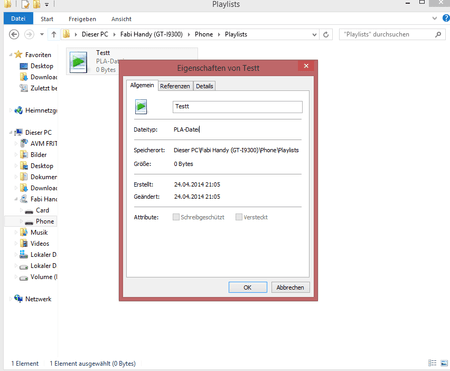The width and height of the screenshot is (450, 371).
Task: Click the file name field Testt
Action: 237,107
